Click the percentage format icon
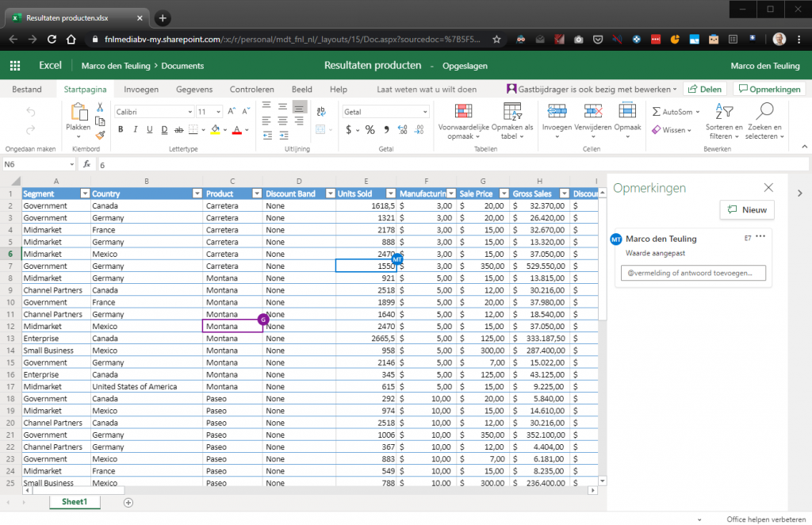The width and height of the screenshot is (812, 525). pyautogui.click(x=370, y=128)
